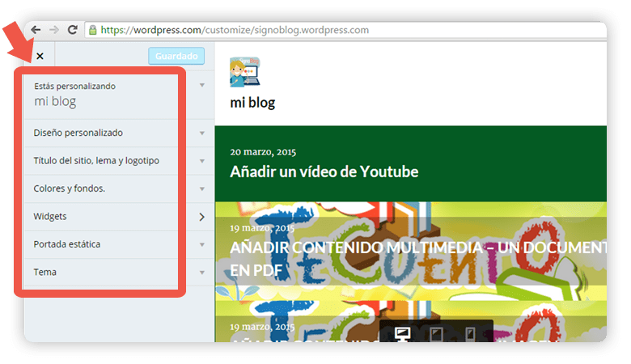Click the wordpress.com customize URL address bar

(345, 30)
